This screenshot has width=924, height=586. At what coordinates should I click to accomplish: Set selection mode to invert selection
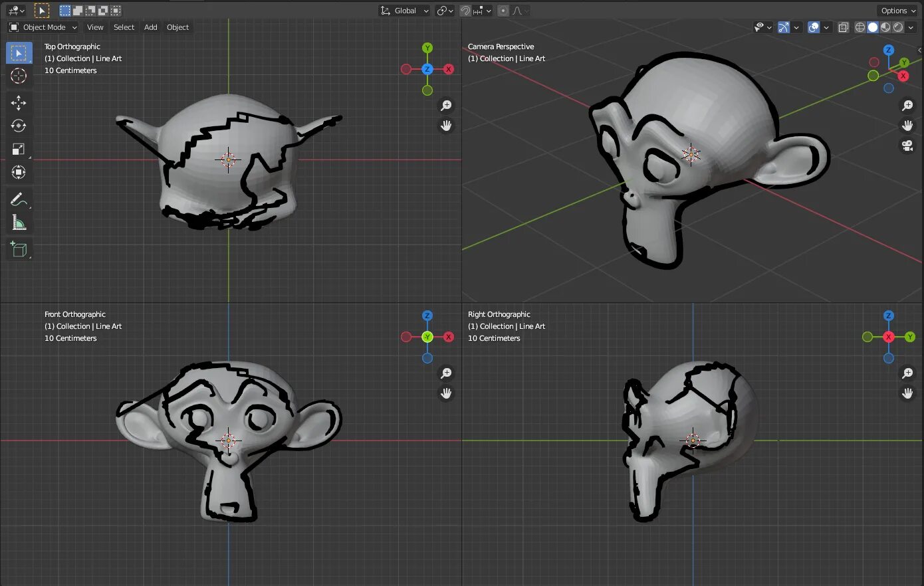[103, 11]
